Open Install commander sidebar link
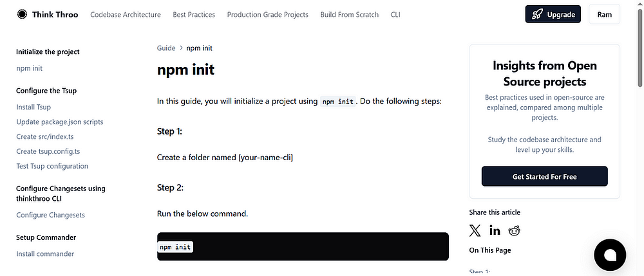This screenshot has height=276, width=644. pyautogui.click(x=45, y=254)
